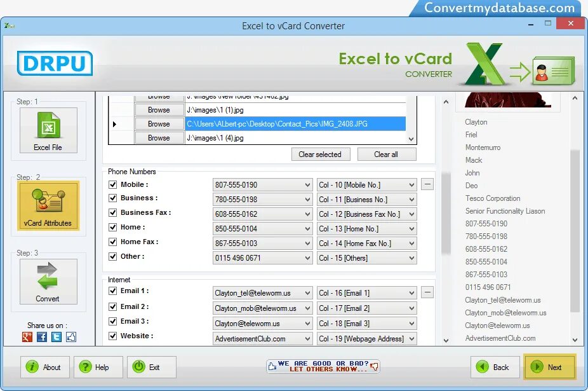Open the Home Fax value dropdown 867-555-0103
Screen dimensions: 588x391
(262, 244)
